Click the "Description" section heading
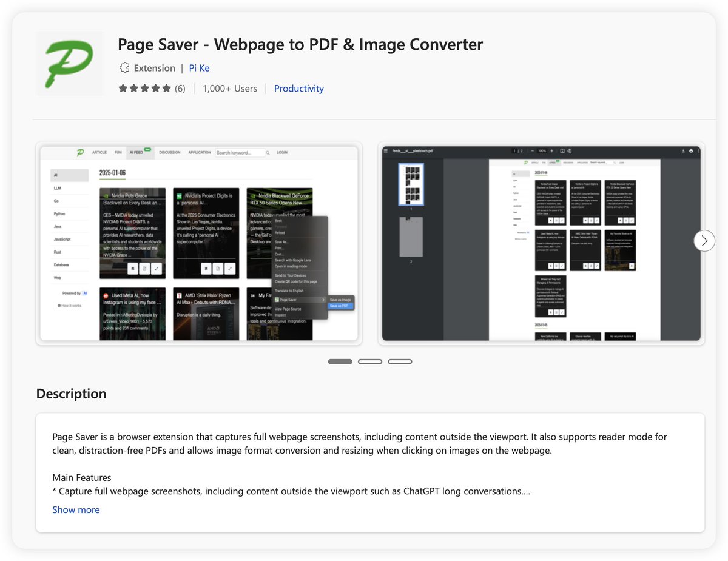 pos(71,394)
